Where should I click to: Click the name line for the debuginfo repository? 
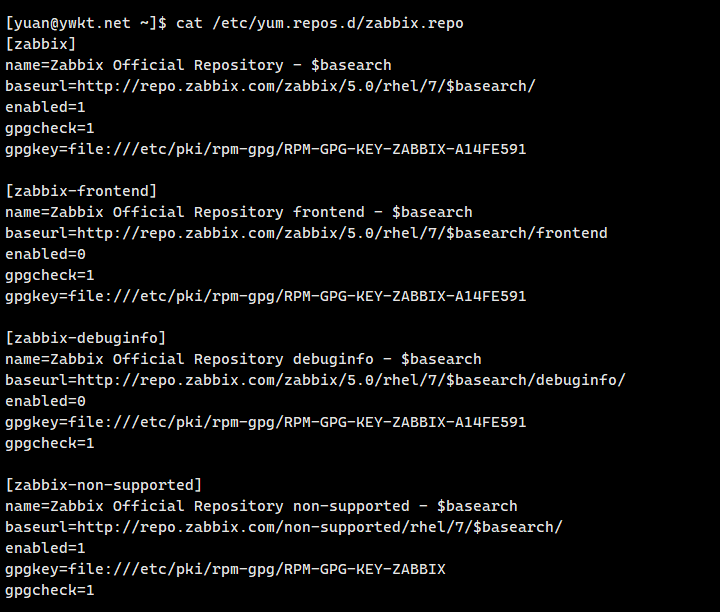point(243,359)
